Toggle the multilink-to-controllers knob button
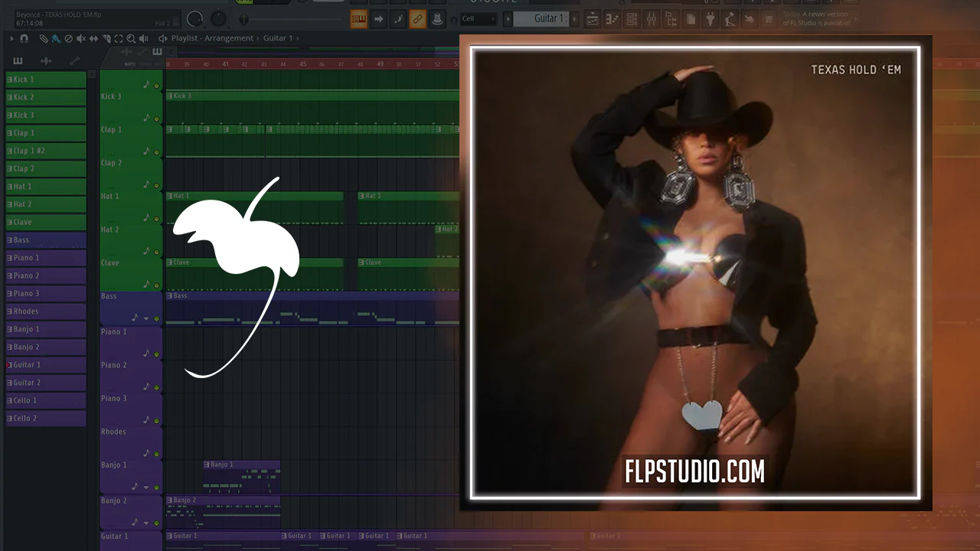 pyautogui.click(x=437, y=19)
